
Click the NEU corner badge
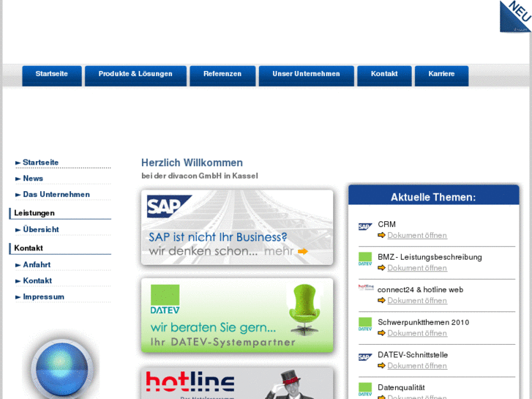[516, 16]
